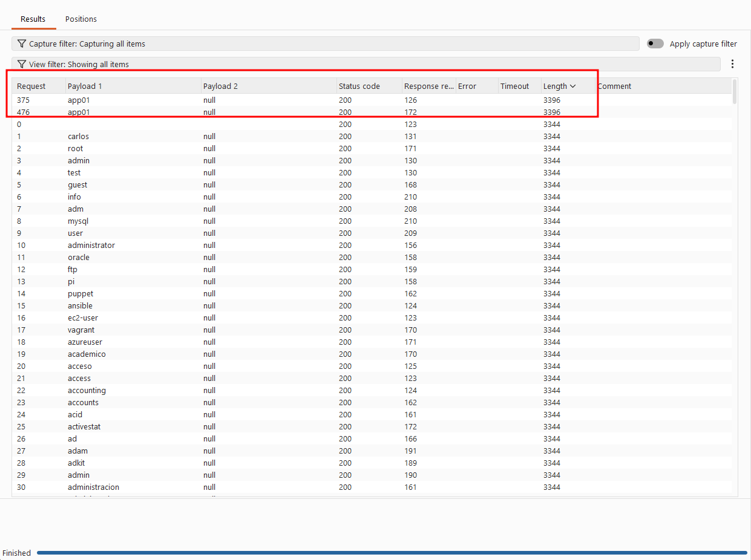This screenshot has height=560, width=751.
Task: Select request 476 row
Action: (x=372, y=112)
